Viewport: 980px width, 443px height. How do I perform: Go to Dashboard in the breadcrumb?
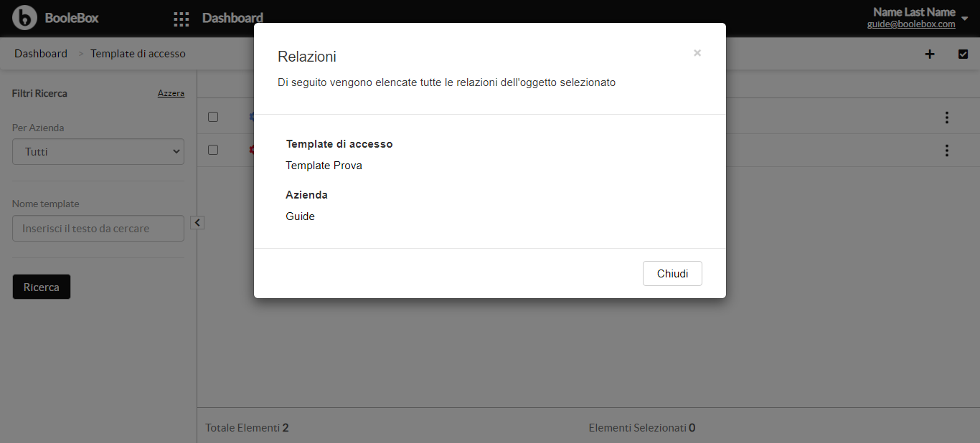[41, 54]
